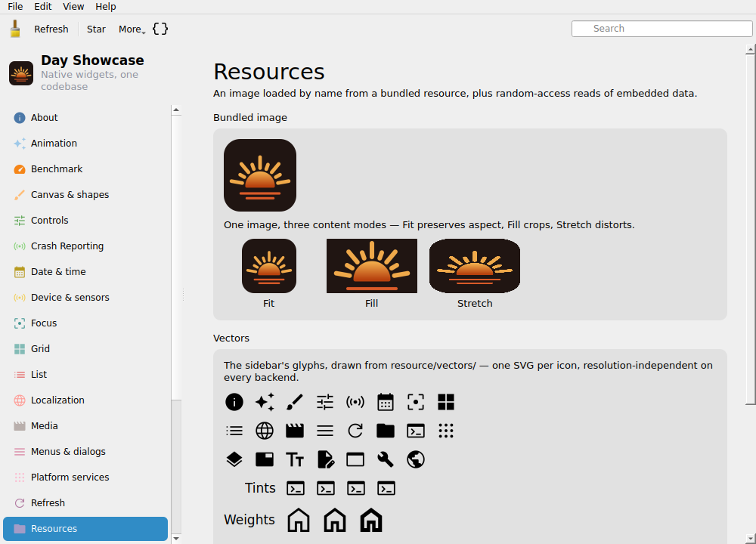Open the View menu
This screenshot has height=544, width=756.
click(73, 7)
